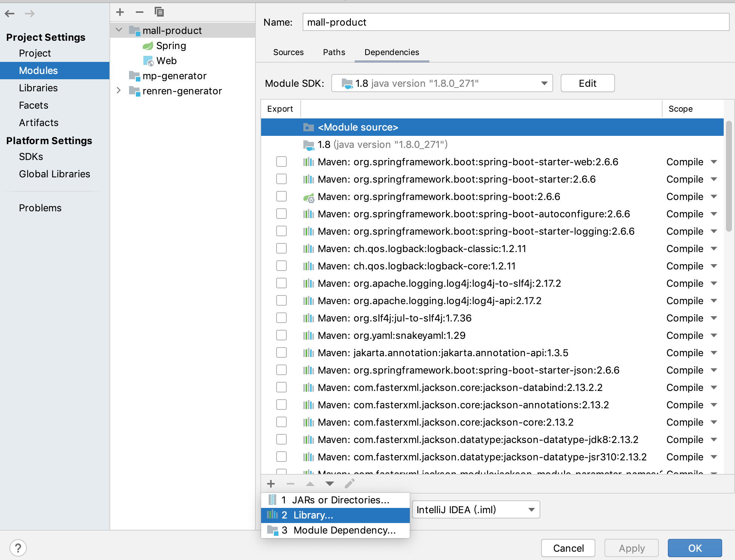The height and width of the screenshot is (560, 735).
Task: Click the Module source folder icon
Action: (309, 127)
